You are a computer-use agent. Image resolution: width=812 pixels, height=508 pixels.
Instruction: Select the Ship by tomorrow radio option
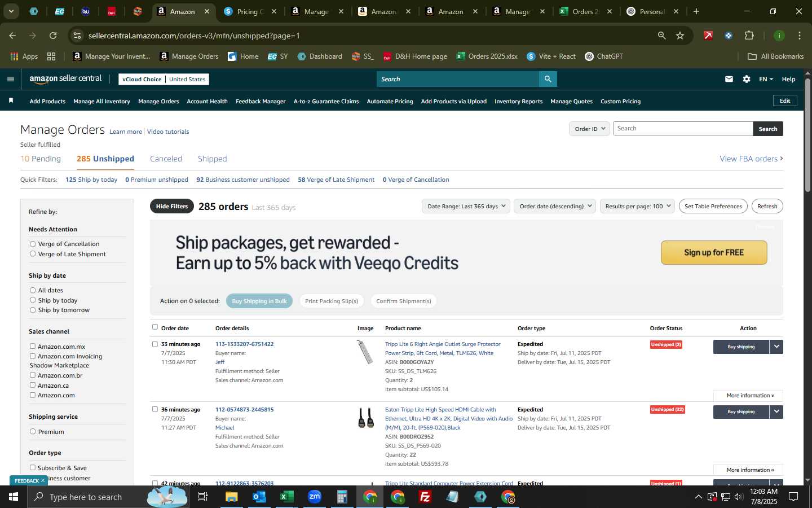33,310
